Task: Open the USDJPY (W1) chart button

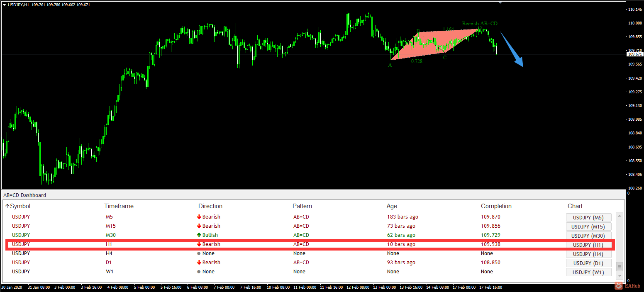Action: point(589,272)
